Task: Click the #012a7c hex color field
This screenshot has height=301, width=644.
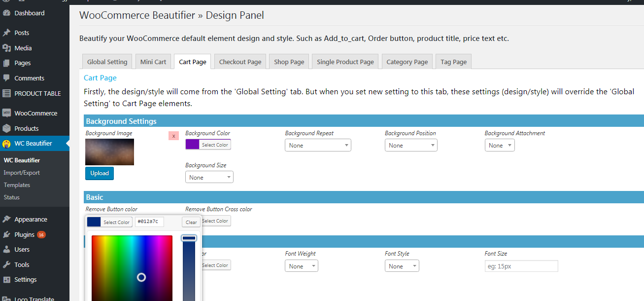Action: tap(149, 222)
